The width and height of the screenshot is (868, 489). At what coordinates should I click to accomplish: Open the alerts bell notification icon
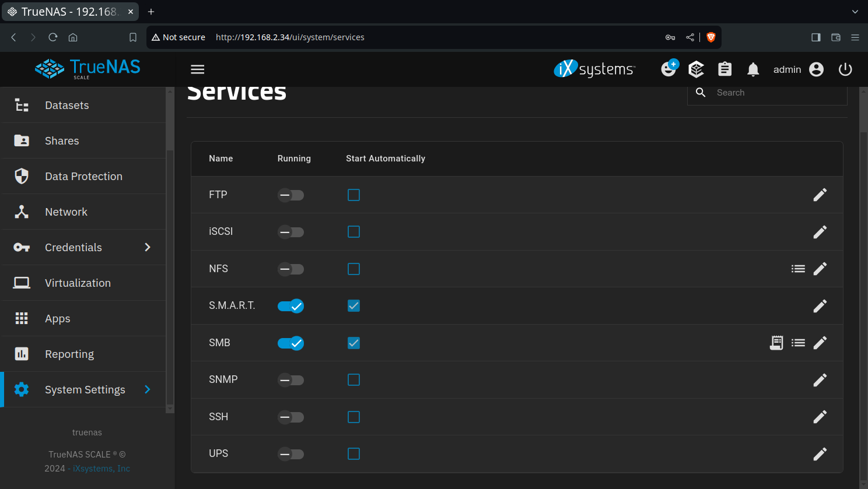(753, 69)
